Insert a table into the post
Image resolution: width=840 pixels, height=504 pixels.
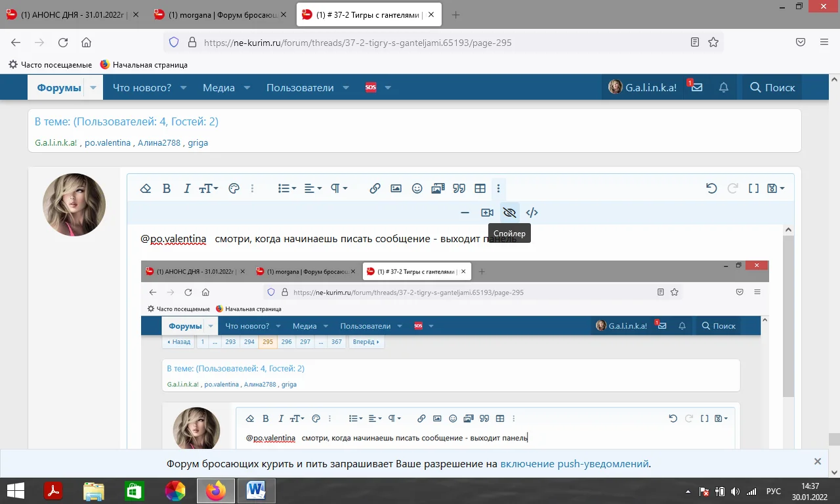tap(480, 188)
